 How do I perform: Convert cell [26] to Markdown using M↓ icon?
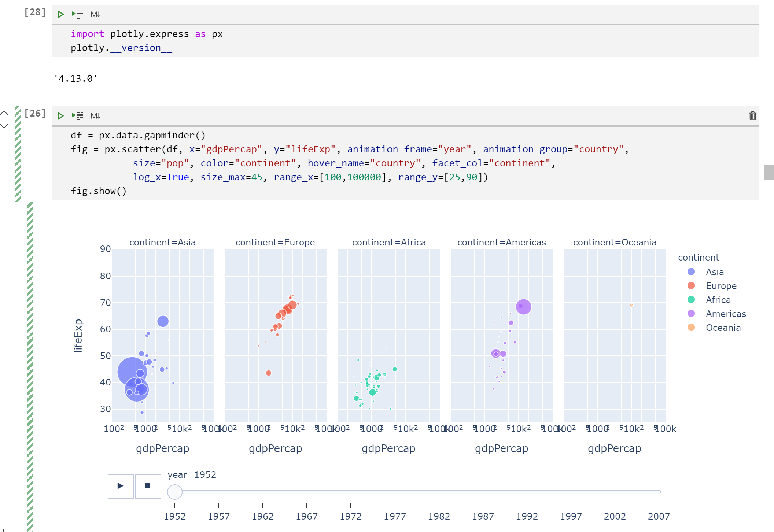pos(96,115)
